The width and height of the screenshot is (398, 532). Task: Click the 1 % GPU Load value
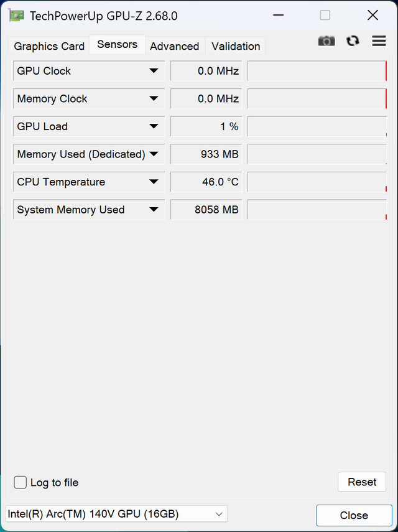206,126
